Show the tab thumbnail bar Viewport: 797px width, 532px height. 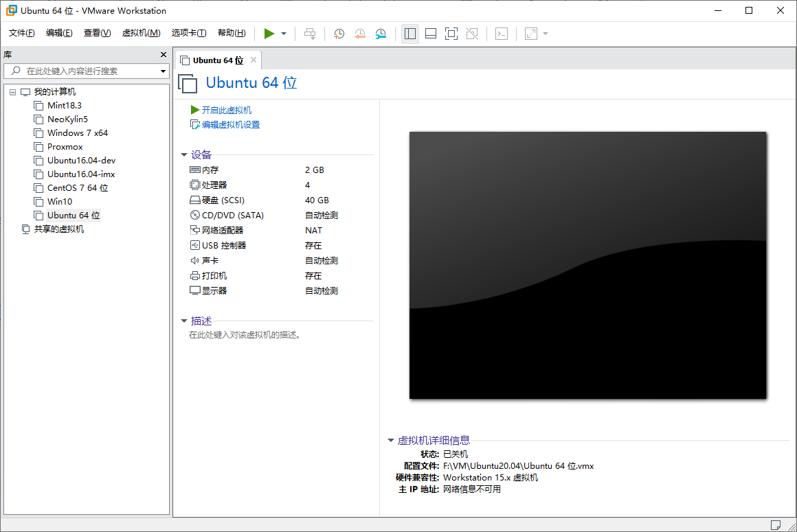[430, 33]
